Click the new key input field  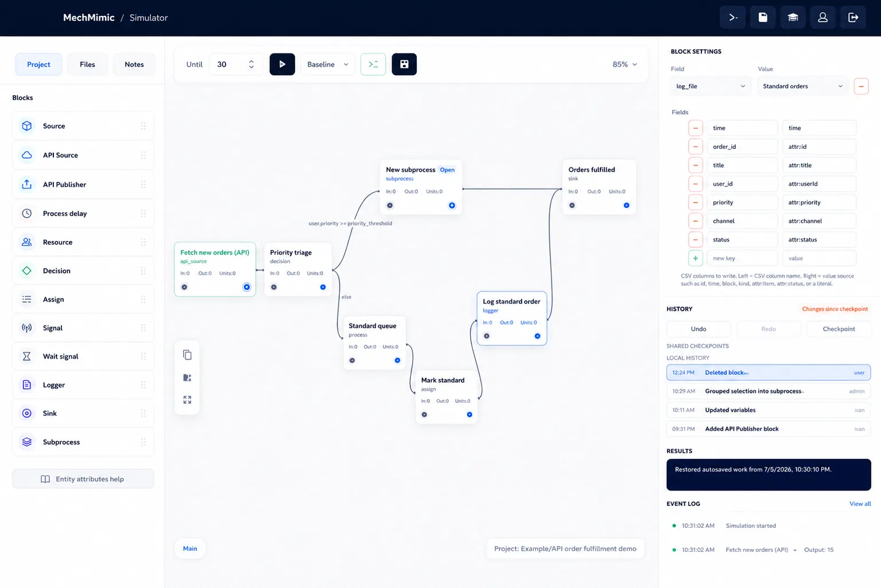click(x=742, y=258)
